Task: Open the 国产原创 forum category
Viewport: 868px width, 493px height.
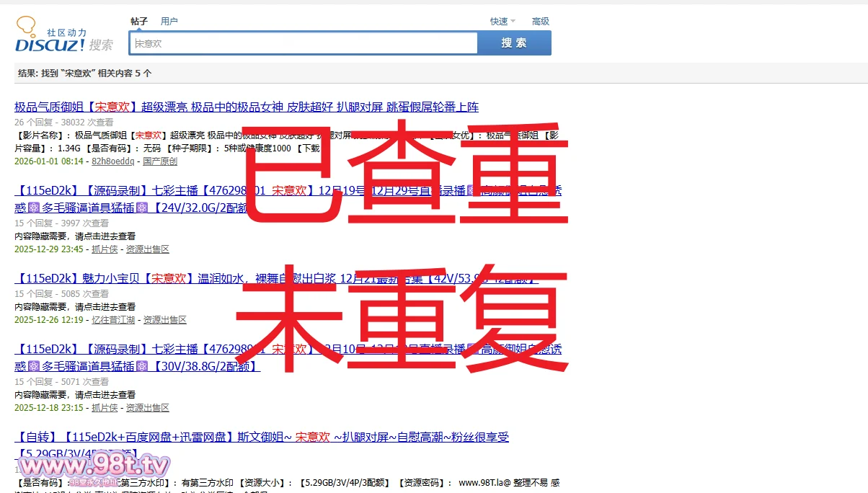Action: point(160,161)
